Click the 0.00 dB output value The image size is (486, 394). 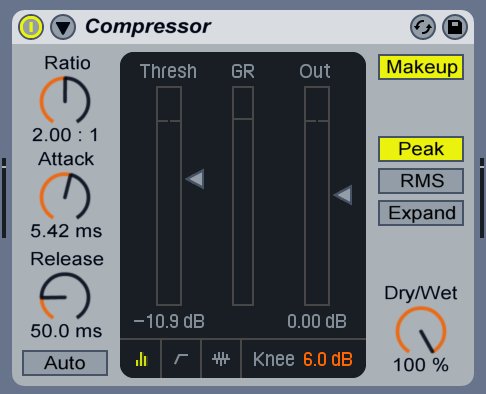pos(317,321)
